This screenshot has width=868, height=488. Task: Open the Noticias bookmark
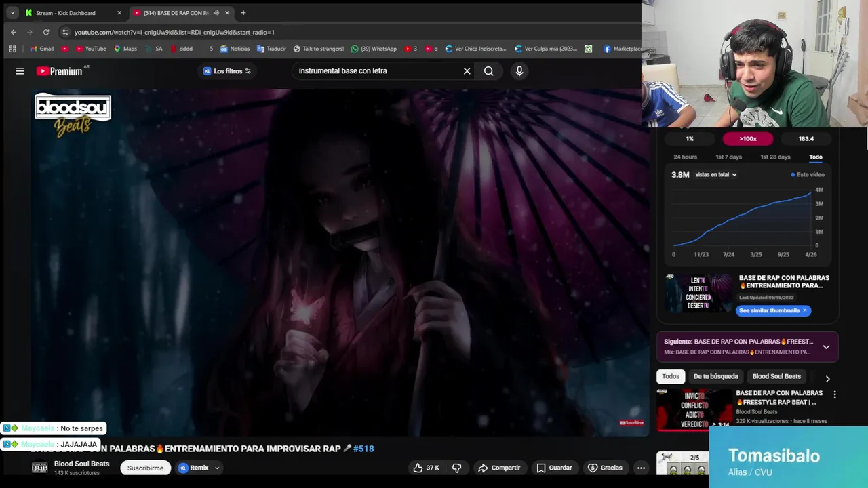[x=235, y=49]
